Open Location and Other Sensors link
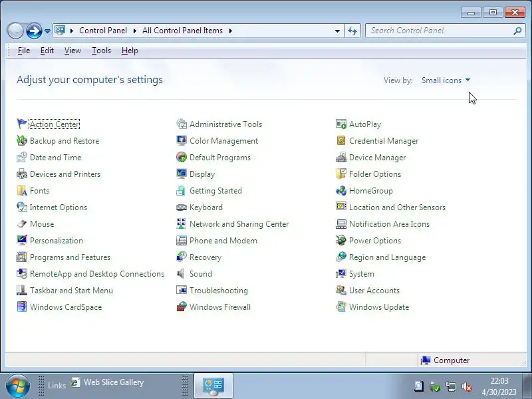532x399 pixels. point(397,207)
